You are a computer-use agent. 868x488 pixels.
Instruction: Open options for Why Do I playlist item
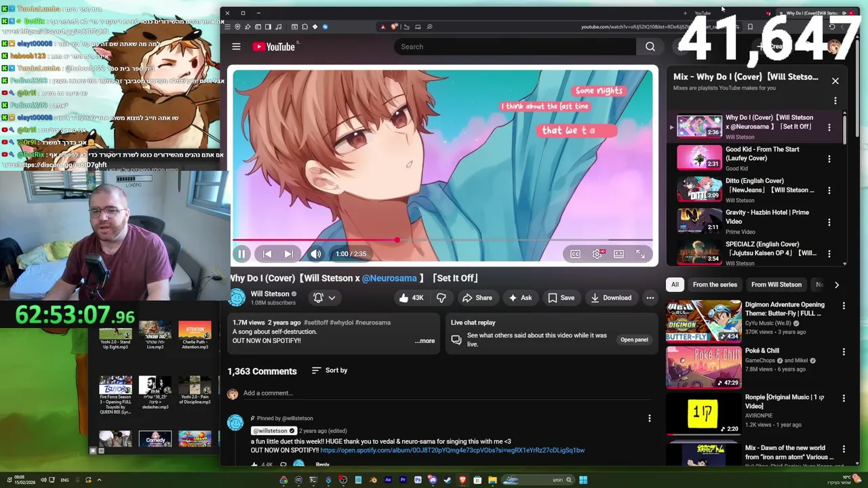pyautogui.click(x=829, y=127)
